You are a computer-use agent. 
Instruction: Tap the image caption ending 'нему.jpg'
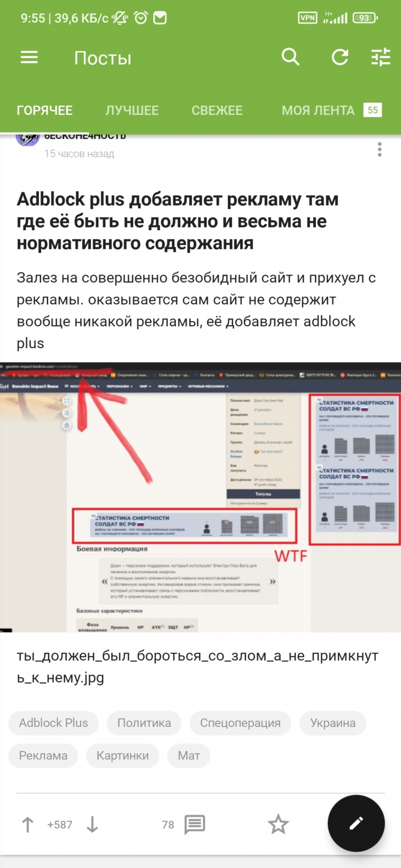(x=197, y=667)
